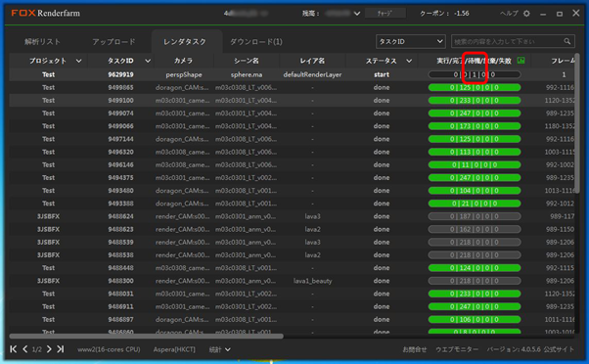Screen dimensions: 589x364
Task: Click the シーン名 column header
Action: pos(247,61)
